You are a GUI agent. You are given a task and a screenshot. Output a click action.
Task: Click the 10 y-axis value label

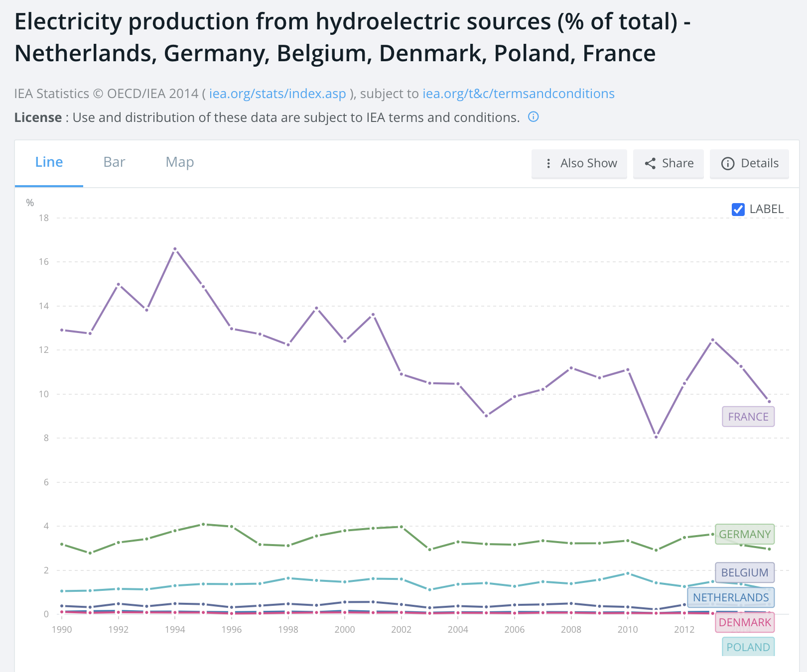pyautogui.click(x=44, y=394)
